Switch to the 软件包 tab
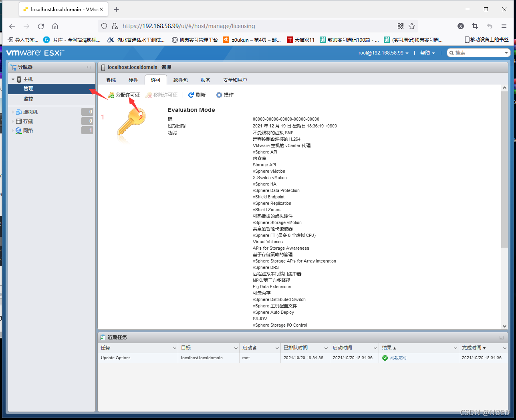 coord(181,80)
